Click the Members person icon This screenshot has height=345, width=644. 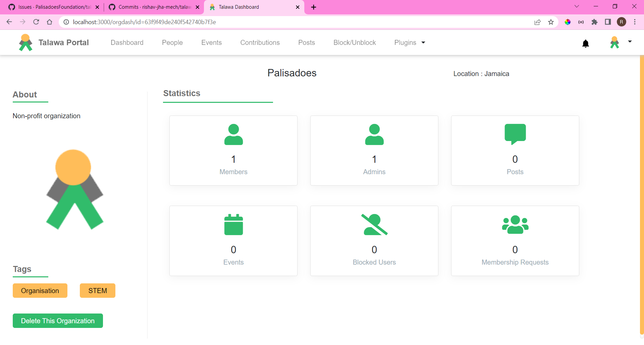233,134
